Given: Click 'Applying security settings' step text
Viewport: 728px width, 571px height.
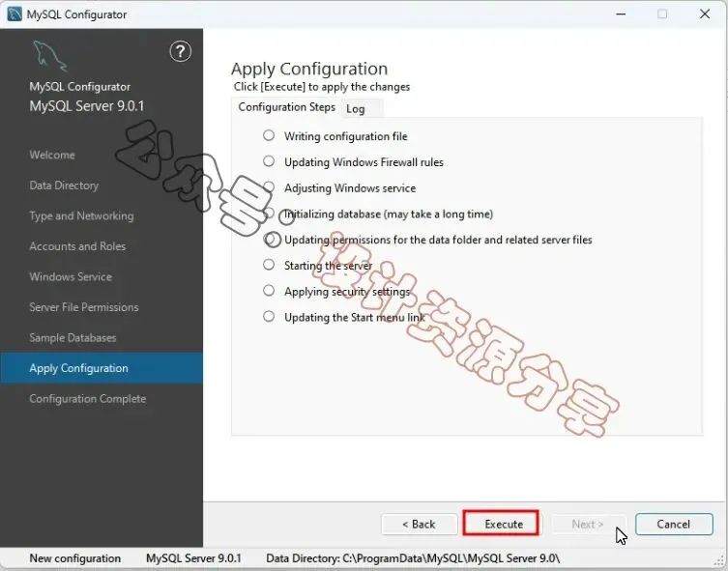Looking at the screenshot, I should [x=347, y=292].
